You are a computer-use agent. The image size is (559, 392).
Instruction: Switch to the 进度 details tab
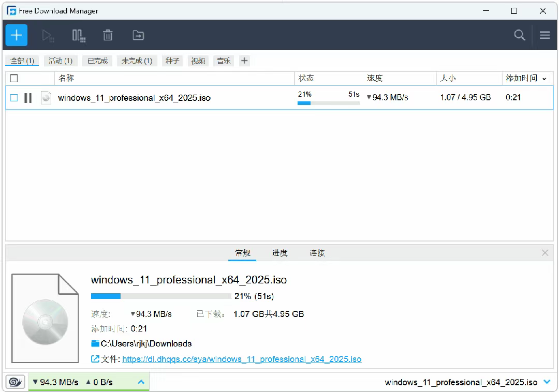280,253
